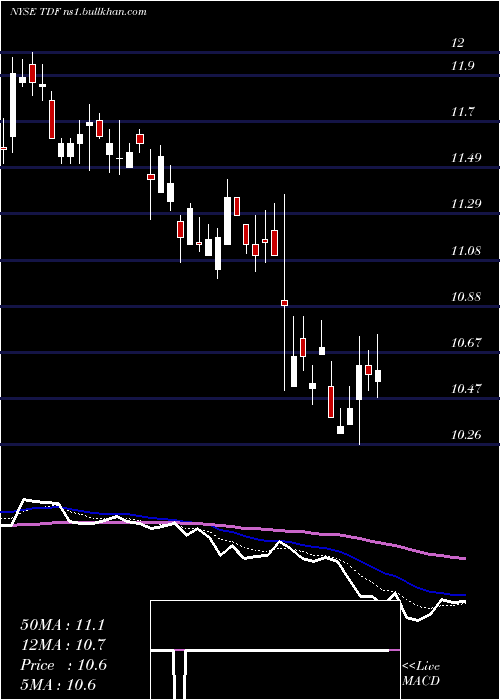500x700 pixels.
Task: Click the 10.67 price axis label
Action: coord(466,343)
